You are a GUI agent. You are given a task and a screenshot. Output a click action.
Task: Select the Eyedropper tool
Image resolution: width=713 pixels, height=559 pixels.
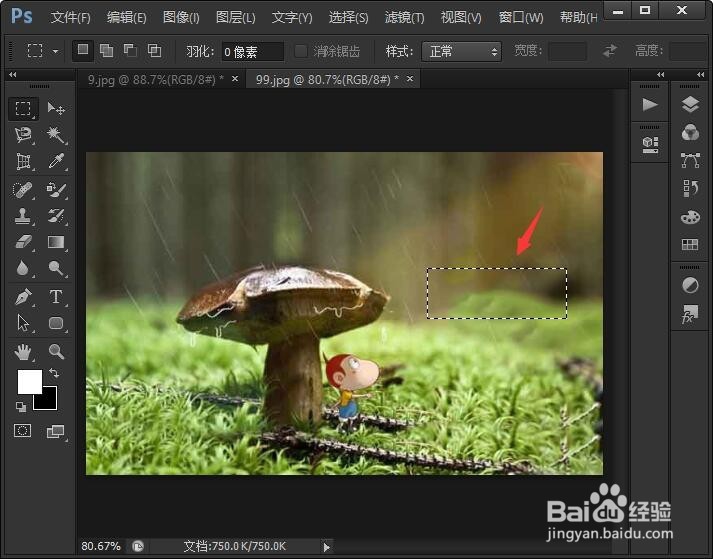click(56, 161)
